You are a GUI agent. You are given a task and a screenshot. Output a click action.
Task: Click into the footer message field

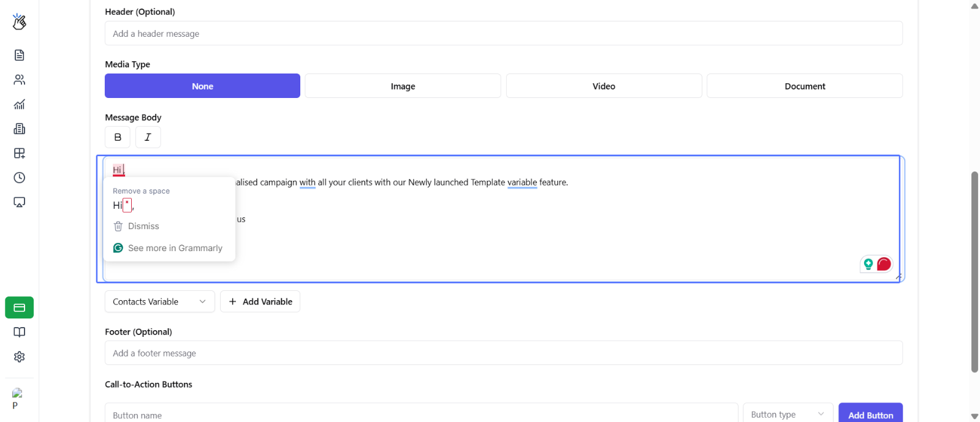pos(504,353)
